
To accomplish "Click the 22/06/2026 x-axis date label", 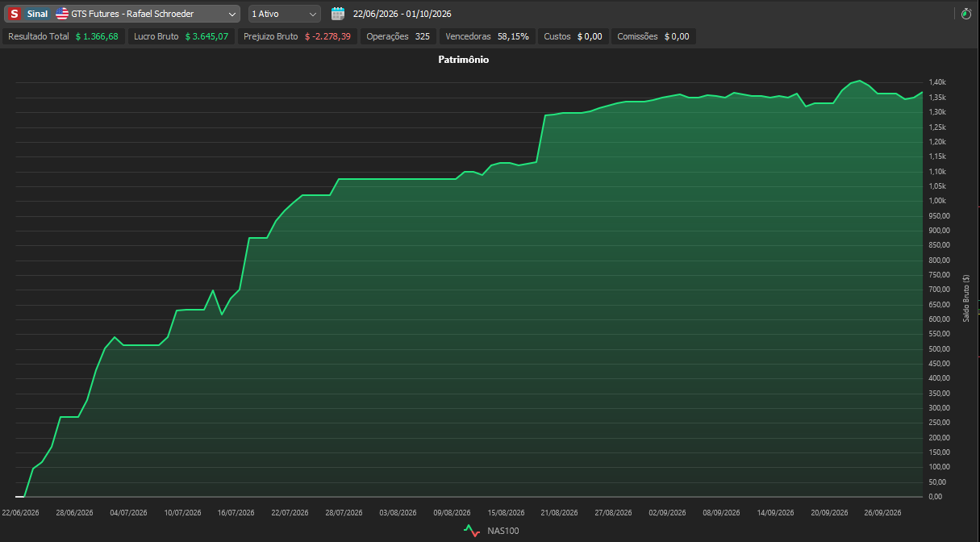I will pos(20,512).
